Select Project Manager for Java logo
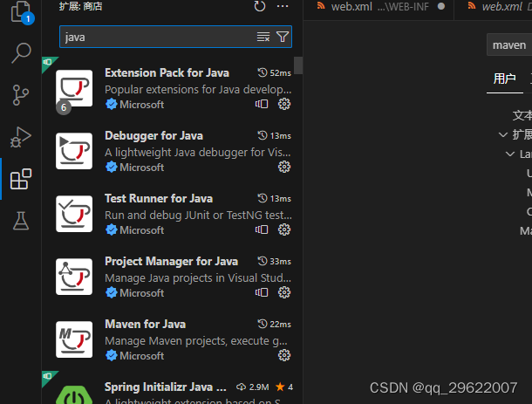This screenshot has width=532, height=404. [74, 277]
